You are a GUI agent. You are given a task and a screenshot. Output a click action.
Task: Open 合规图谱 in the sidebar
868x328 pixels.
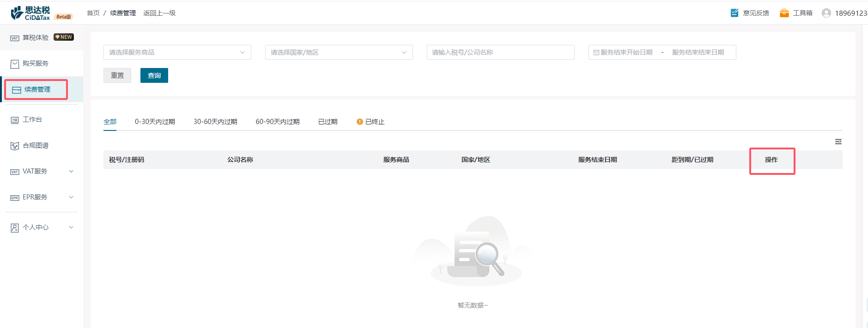click(36, 145)
